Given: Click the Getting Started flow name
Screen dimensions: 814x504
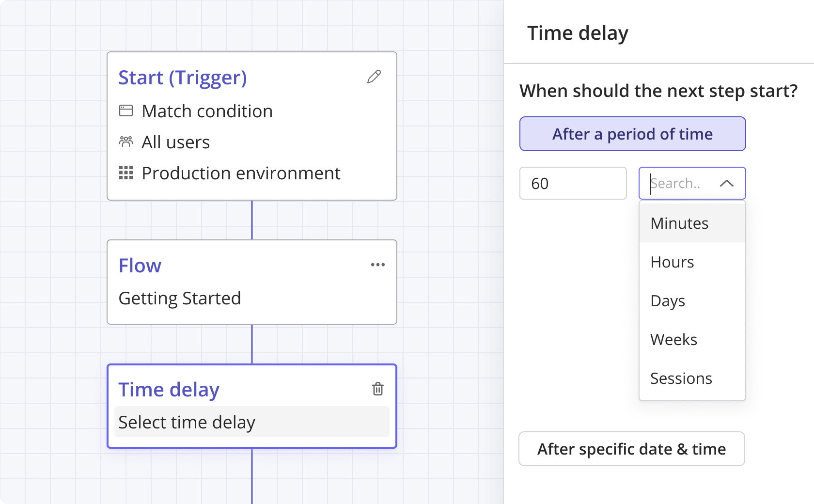Looking at the screenshot, I should pyautogui.click(x=180, y=298).
